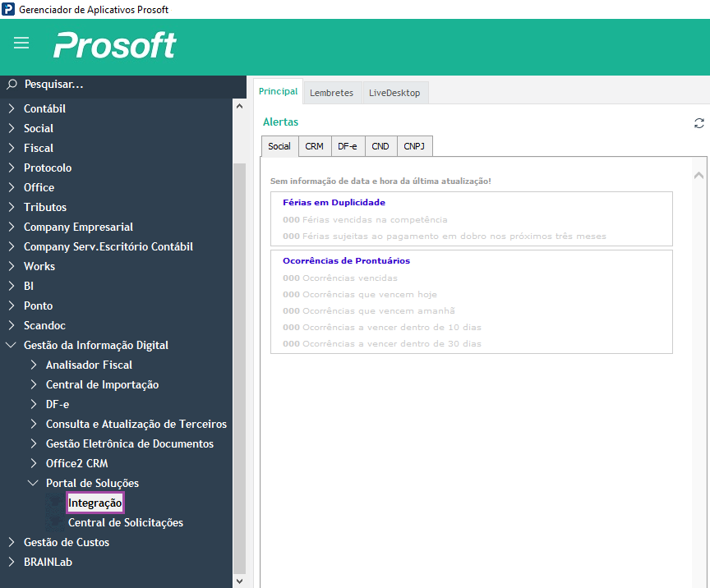Image resolution: width=710 pixels, height=588 pixels.
Task: Click Férias sujeitas ao pagamento em dobro
Action: (445, 236)
